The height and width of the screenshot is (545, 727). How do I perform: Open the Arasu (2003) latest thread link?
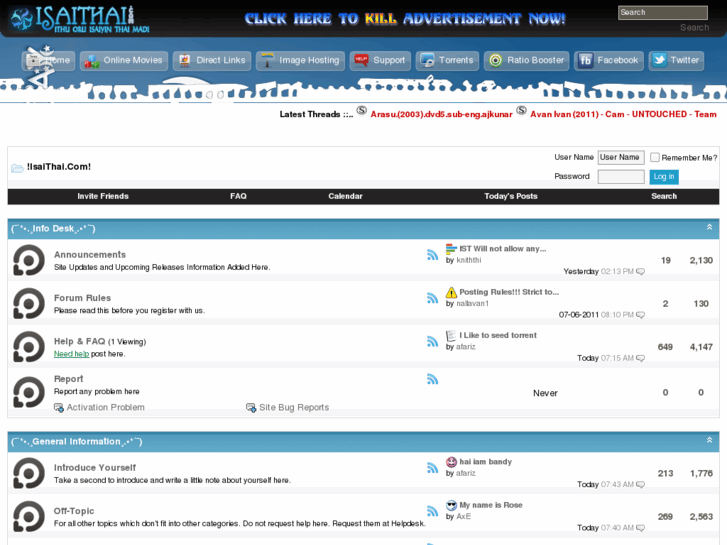[x=441, y=115]
